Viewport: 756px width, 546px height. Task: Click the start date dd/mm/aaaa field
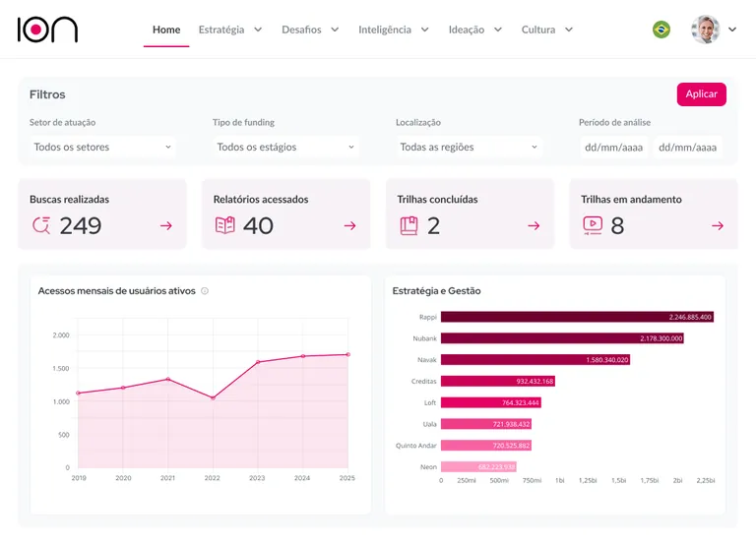pyautogui.click(x=613, y=147)
